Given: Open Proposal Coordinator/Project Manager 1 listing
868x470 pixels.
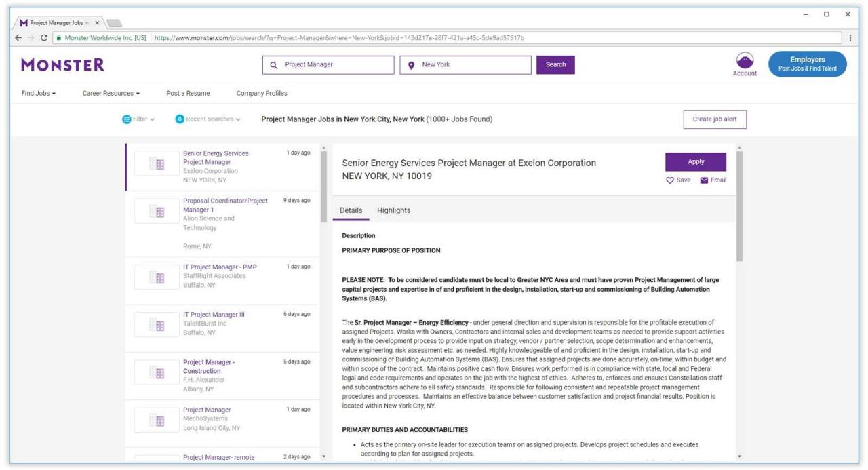Looking at the screenshot, I should tap(222, 224).
